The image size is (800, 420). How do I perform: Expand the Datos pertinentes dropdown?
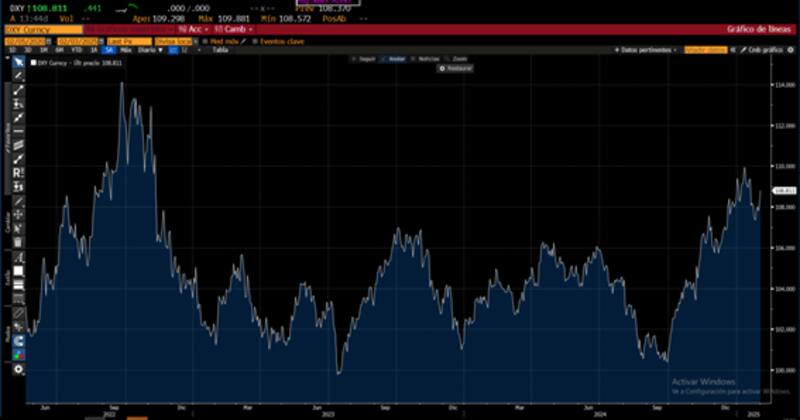tap(647, 49)
